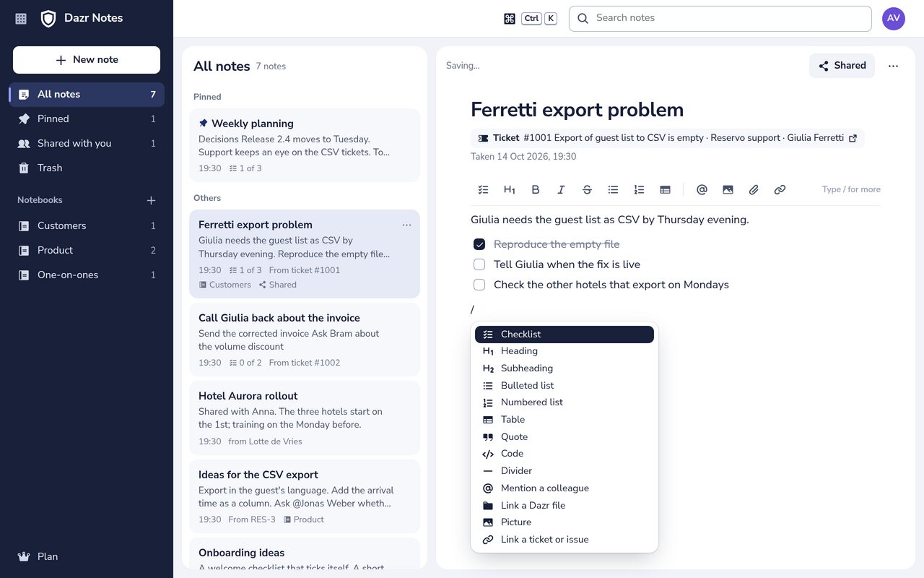Click the 'Ferretti export problem' note title

tap(577, 110)
